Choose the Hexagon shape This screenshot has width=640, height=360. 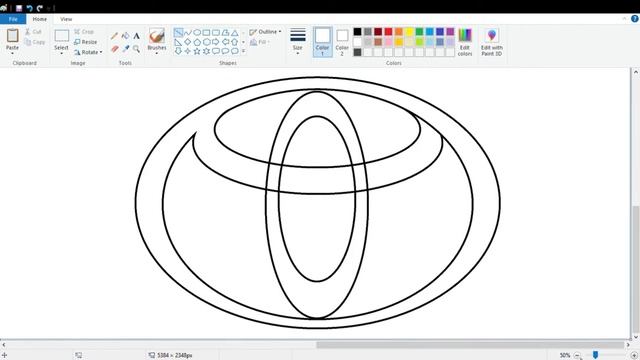click(x=206, y=42)
